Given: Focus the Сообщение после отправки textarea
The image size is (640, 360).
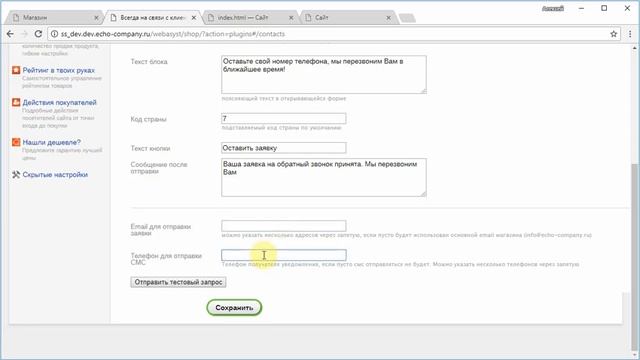Looking at the screenshot, I should pyautogui.click(x=324, y=178).
